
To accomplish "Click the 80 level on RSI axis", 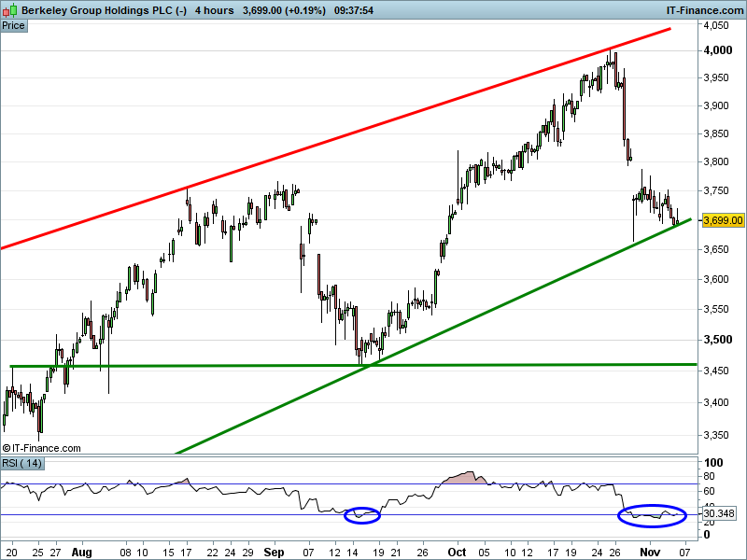I will [709, 476].
